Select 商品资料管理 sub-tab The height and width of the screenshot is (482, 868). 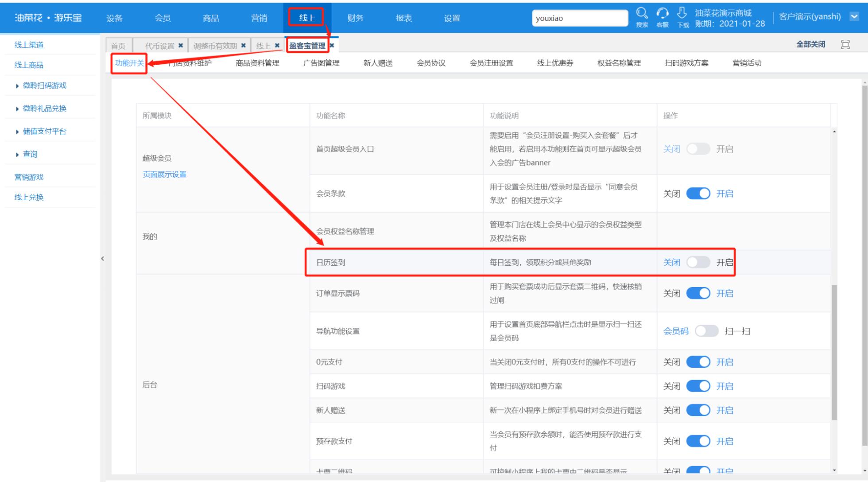pyautogui.click(x=257, y=63)
